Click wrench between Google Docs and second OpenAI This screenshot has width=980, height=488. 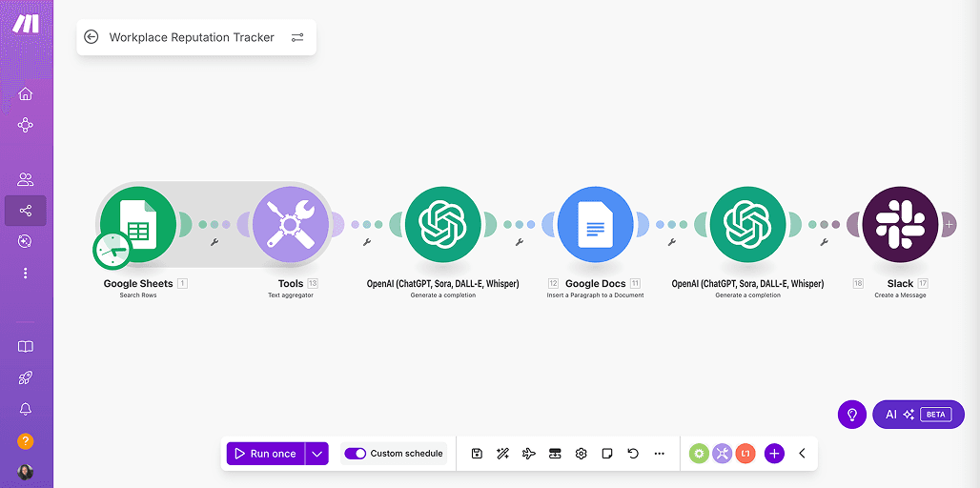tap(672, 242)
